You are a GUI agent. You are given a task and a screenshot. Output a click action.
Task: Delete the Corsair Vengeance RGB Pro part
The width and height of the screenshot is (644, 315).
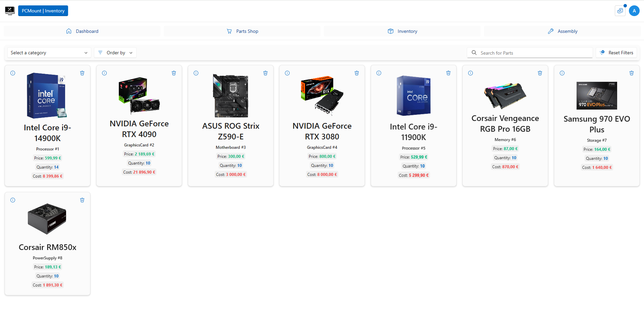click(540, 73)
